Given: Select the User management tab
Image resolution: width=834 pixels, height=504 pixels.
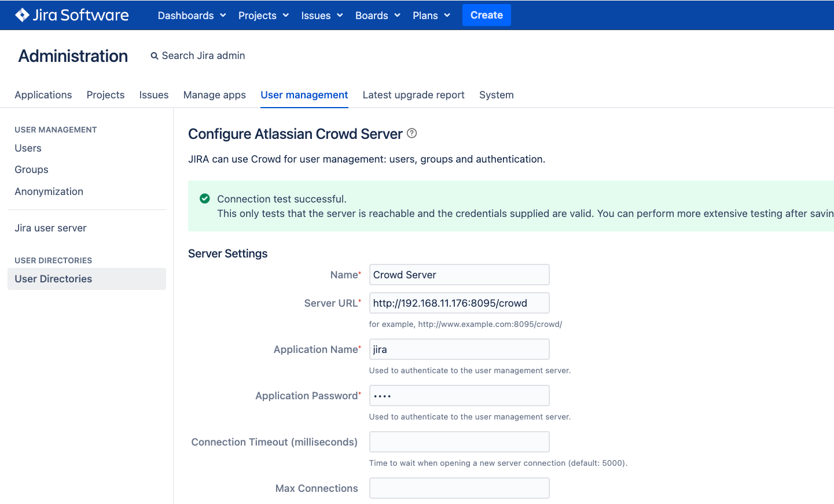Looking at the screenshot, I should coord(304,95).
